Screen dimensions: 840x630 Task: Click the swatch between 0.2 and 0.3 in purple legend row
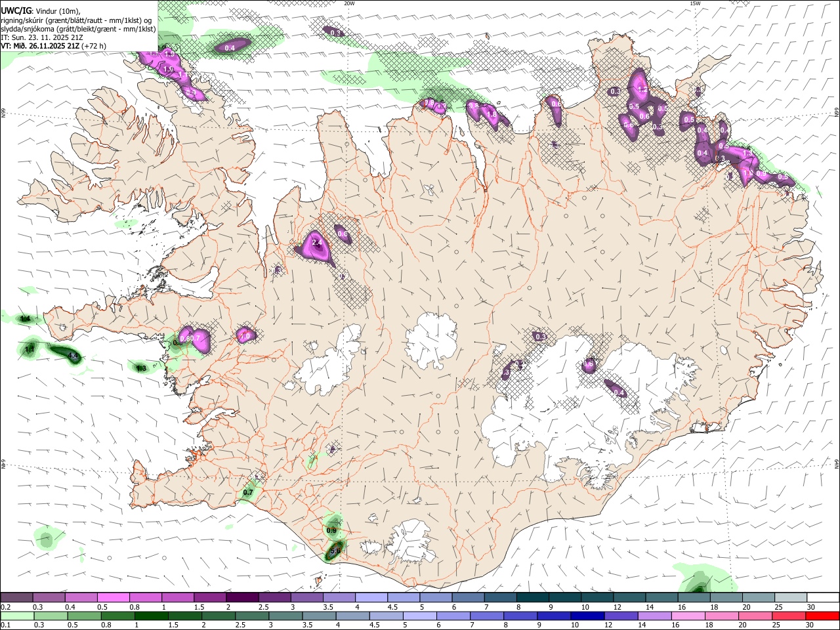coord(16,597)
